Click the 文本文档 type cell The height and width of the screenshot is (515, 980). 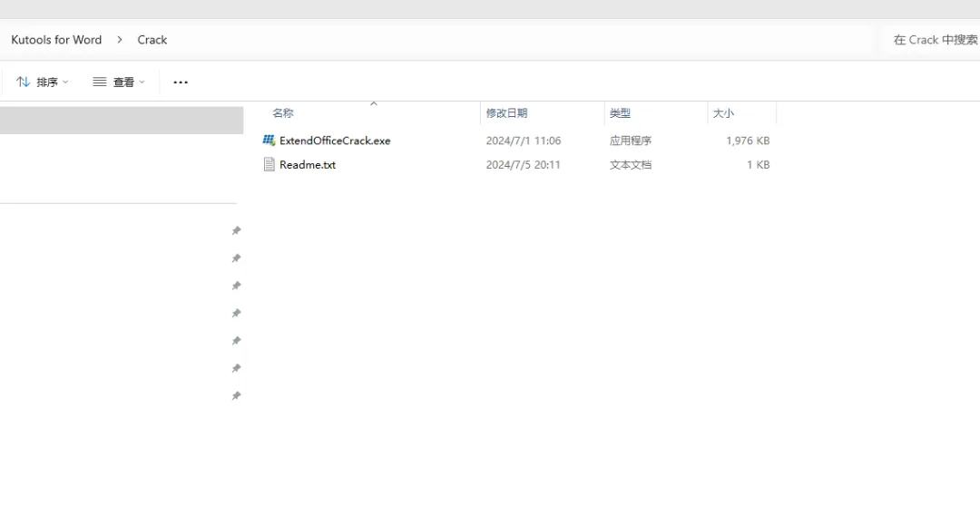(x=631, y=165)
